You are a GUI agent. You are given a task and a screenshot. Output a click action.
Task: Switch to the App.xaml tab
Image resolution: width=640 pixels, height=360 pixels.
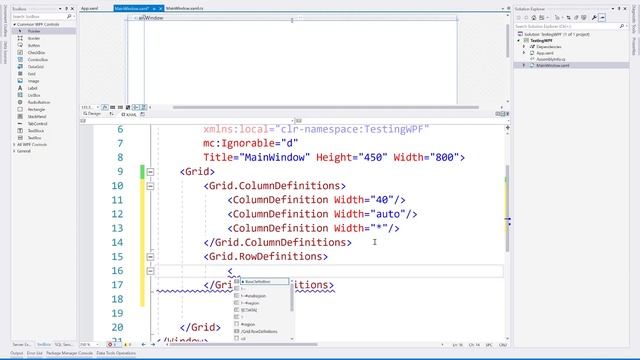coord(89,8)
